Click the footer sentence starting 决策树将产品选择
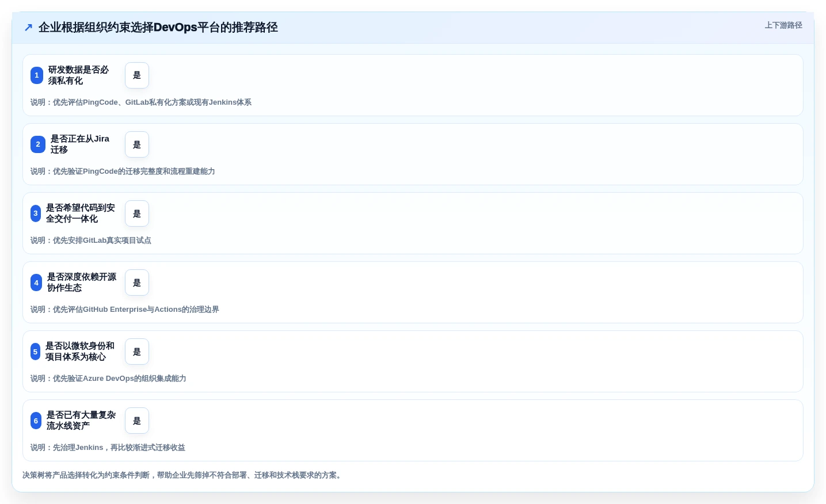 click(x=183, y=475)
